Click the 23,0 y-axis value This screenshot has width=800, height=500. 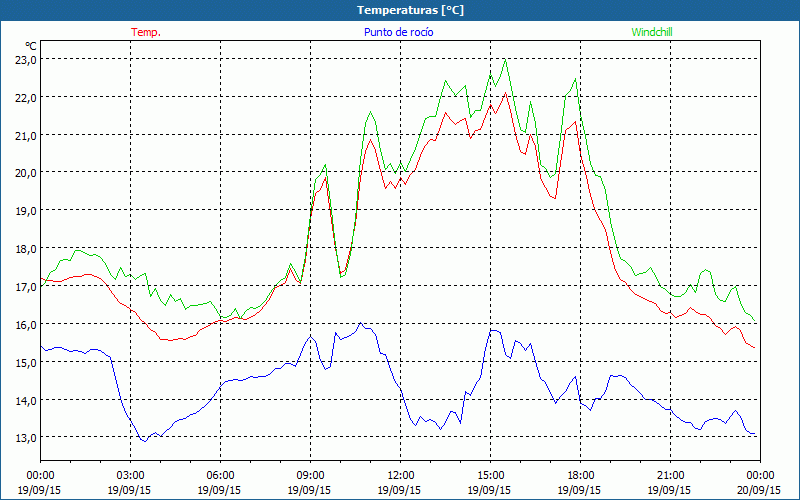tap(26, 60)
